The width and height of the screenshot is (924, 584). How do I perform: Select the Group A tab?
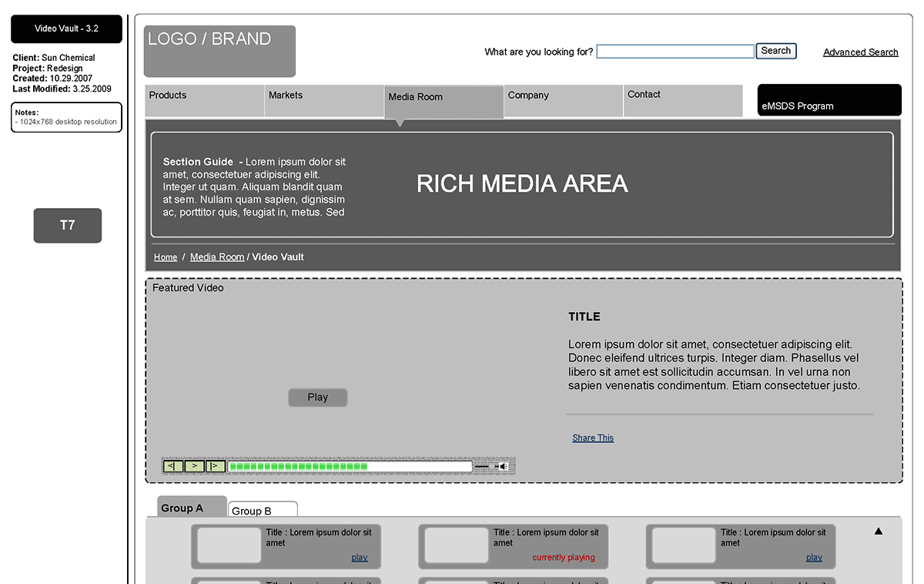point(192,508)
